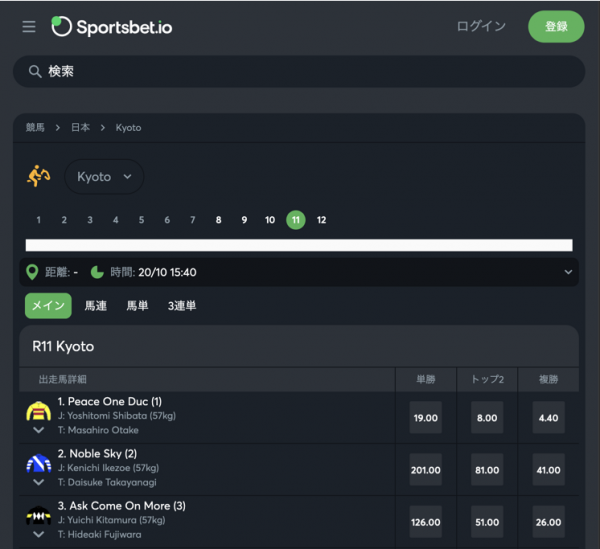
Task: Click Ask Come On More black silks icon
Action: 39,515
